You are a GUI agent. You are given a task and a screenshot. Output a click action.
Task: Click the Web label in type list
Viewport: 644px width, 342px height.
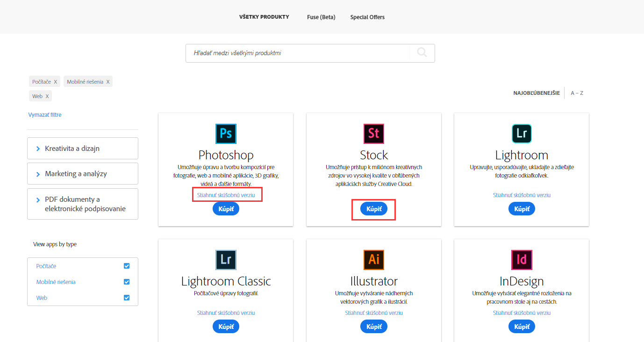pyautogui.click(x=42, y=298)
